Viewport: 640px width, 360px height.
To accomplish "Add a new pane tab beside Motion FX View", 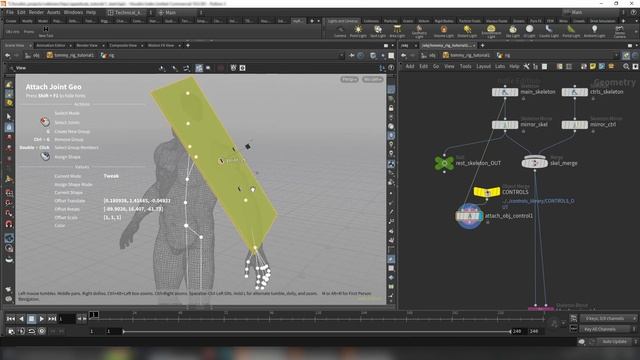I will click(188, 45).
